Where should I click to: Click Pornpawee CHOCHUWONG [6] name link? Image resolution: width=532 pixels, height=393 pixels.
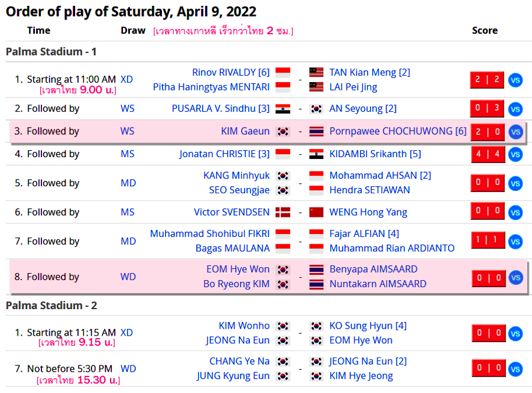click(398, 131)
